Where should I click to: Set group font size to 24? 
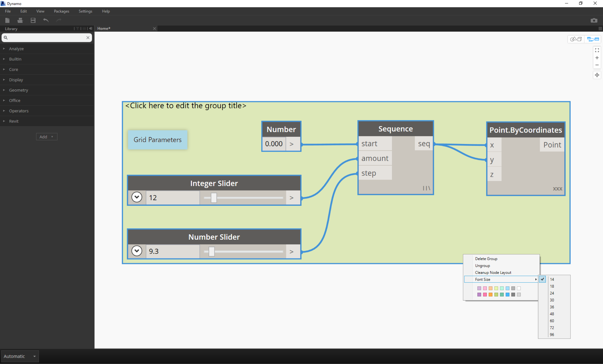[554, 293]
